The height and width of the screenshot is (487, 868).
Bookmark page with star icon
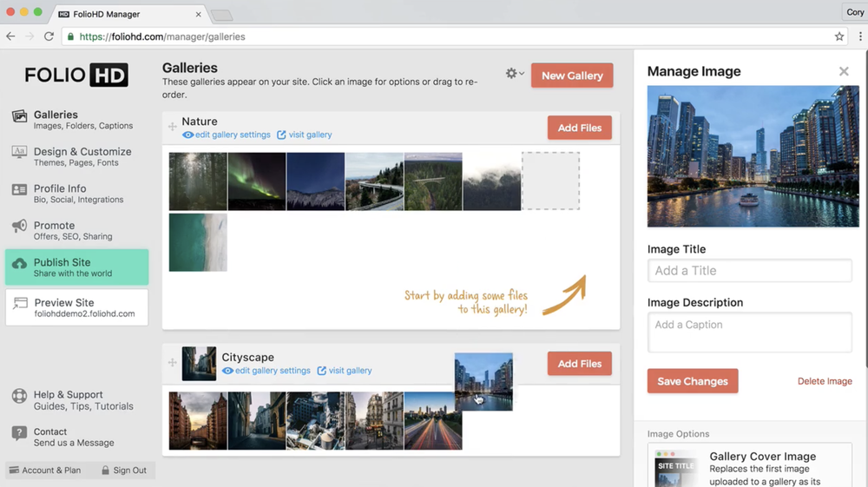point(839,36)
